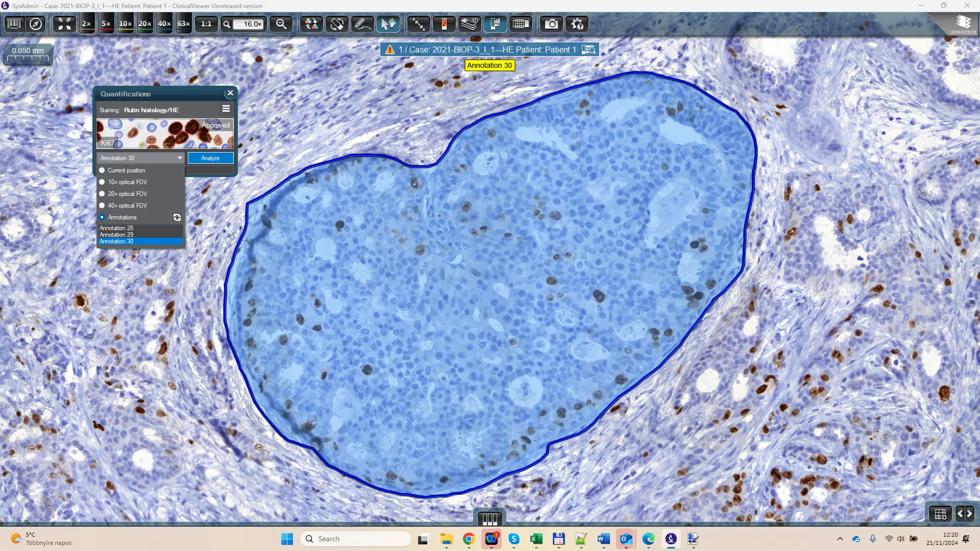The width and height of the screenshot is (980, 551).
Task: Click the Ki67 approved thumbnail
Action: (165, 134)
